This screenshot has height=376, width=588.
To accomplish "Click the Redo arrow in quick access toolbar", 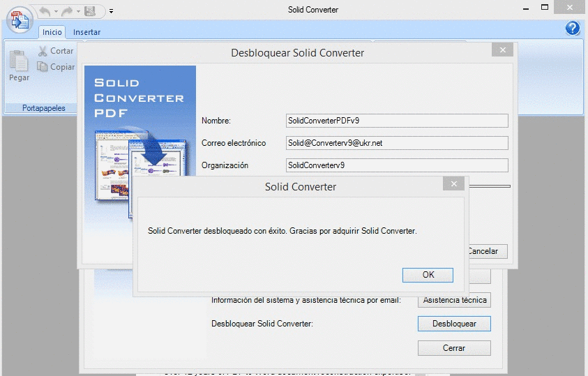I will pos(67,12).
